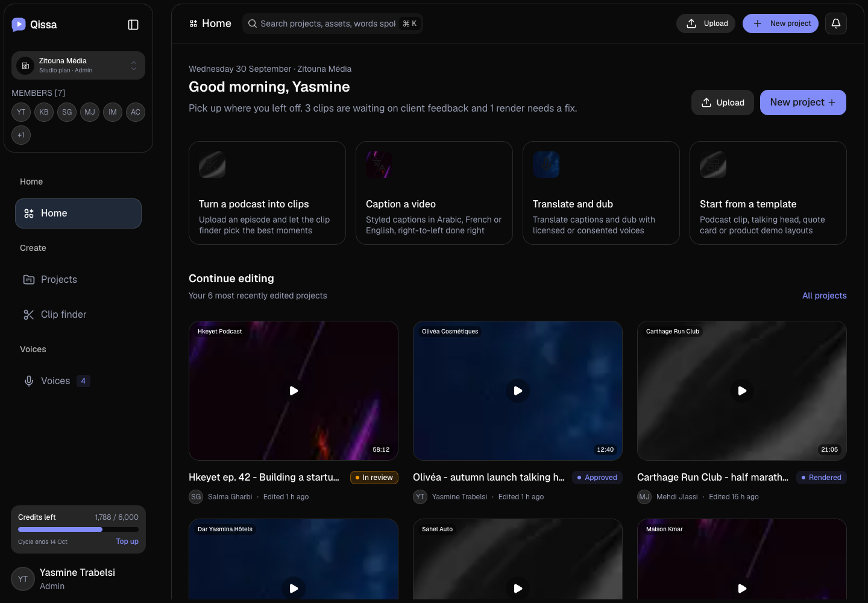
Task: Click the Dar Yasmina Hôtels tag
Action: 225,529
